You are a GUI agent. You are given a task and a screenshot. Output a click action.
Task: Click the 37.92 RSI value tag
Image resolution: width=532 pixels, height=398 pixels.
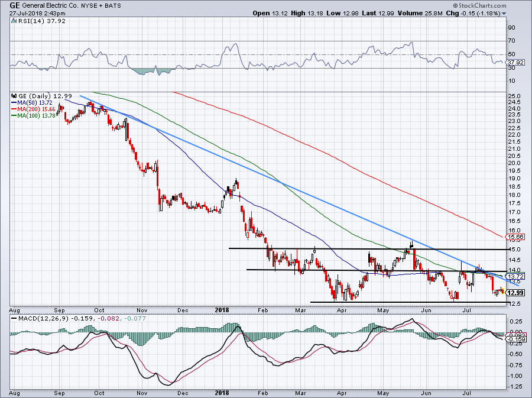(x=515, y=63)
